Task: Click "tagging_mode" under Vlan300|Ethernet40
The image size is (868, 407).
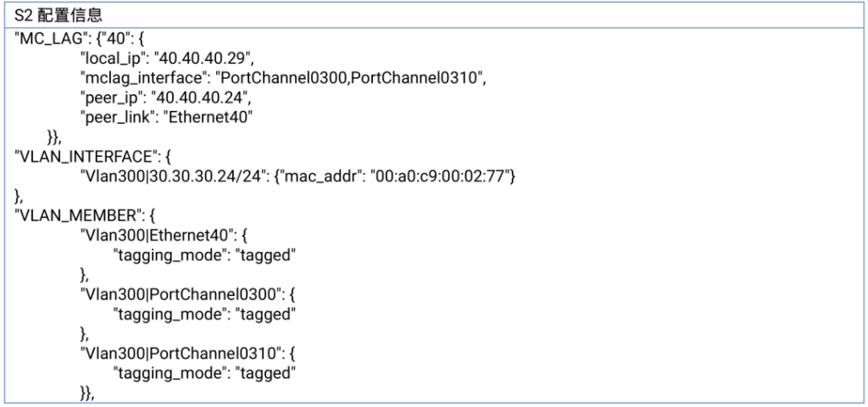Action: 169,255
